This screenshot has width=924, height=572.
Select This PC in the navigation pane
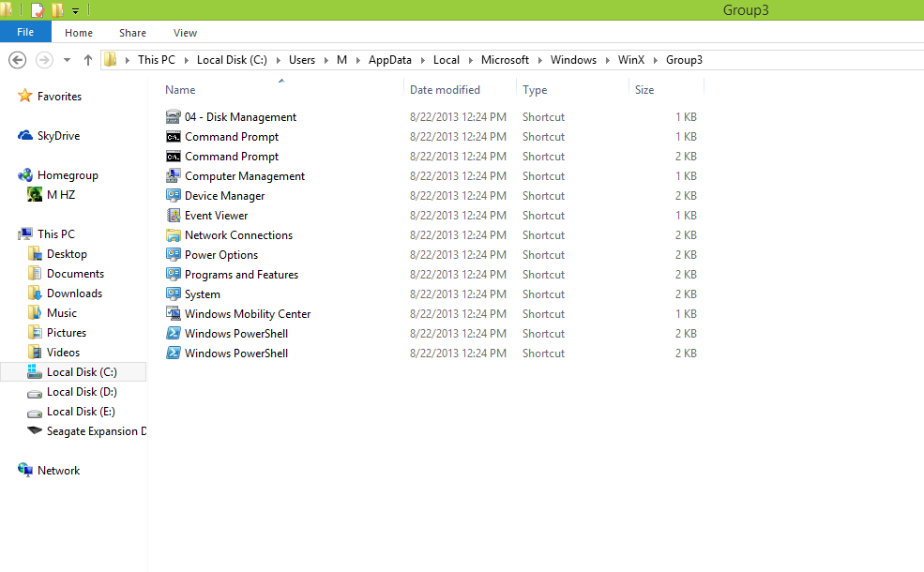coord(56,233)
